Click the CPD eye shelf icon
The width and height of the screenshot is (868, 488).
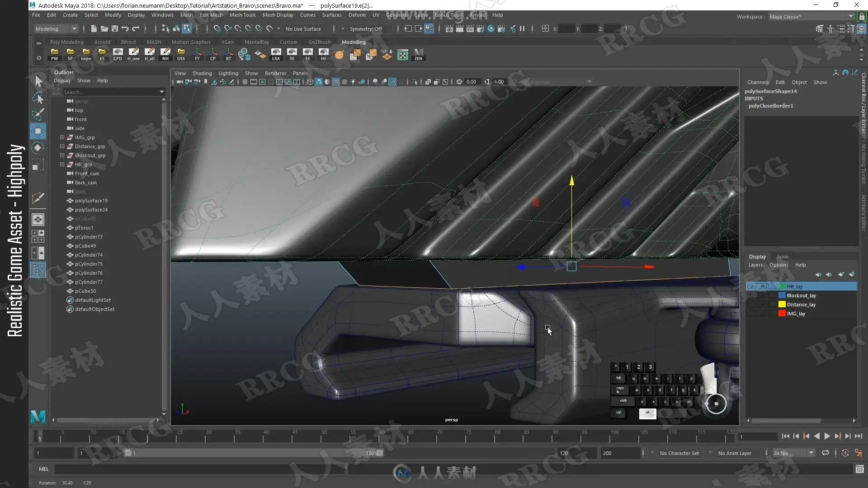click(x=118, y=54)
